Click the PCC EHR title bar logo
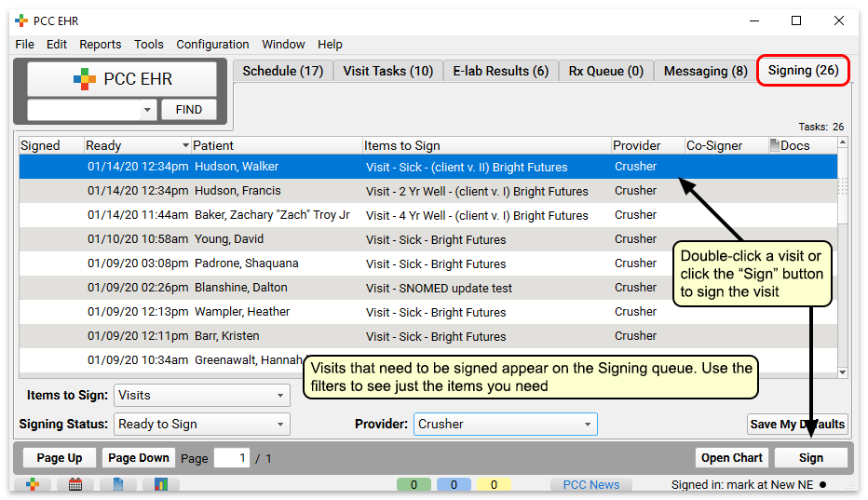 click(21, 21)
